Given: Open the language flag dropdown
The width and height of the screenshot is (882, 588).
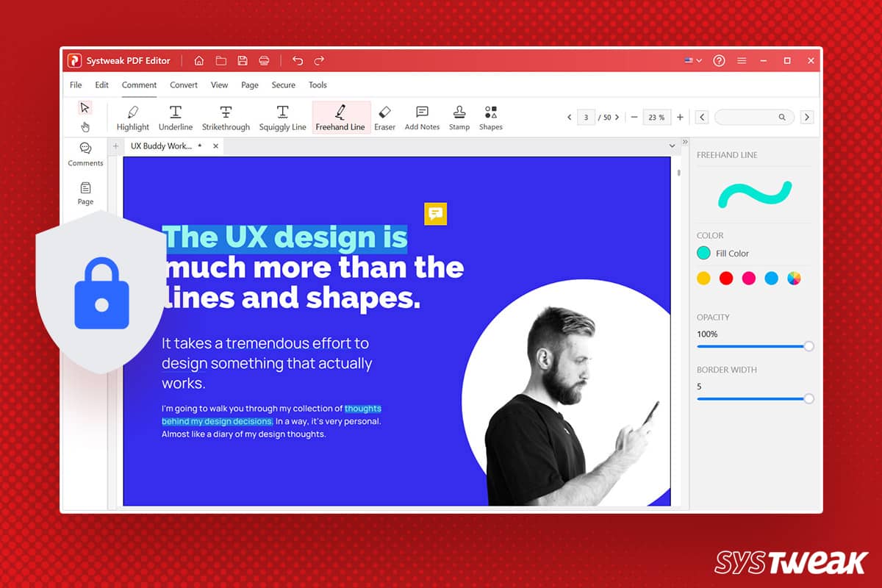Looking at the screenshot, I should pyautogui.click(x=693, y=60).
